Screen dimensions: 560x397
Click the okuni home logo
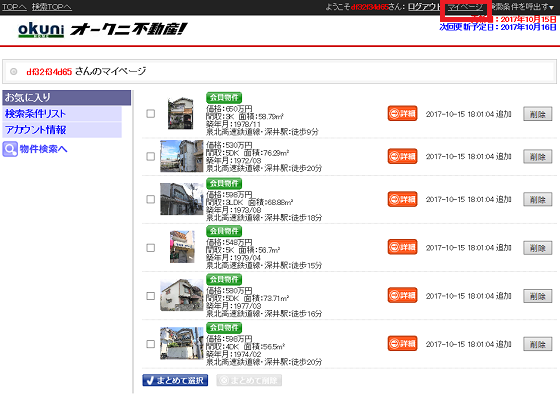[41, 30]
